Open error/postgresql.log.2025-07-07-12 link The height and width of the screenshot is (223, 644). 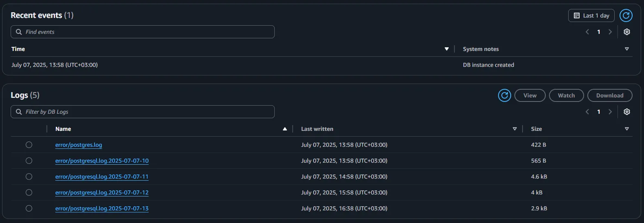click(x=102, y=192)
